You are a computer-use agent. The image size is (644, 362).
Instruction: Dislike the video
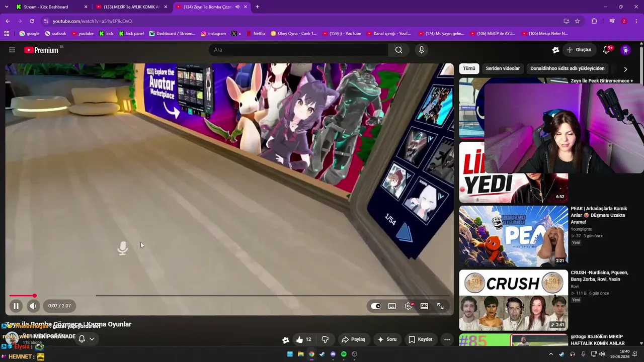(x=325, y=339)
